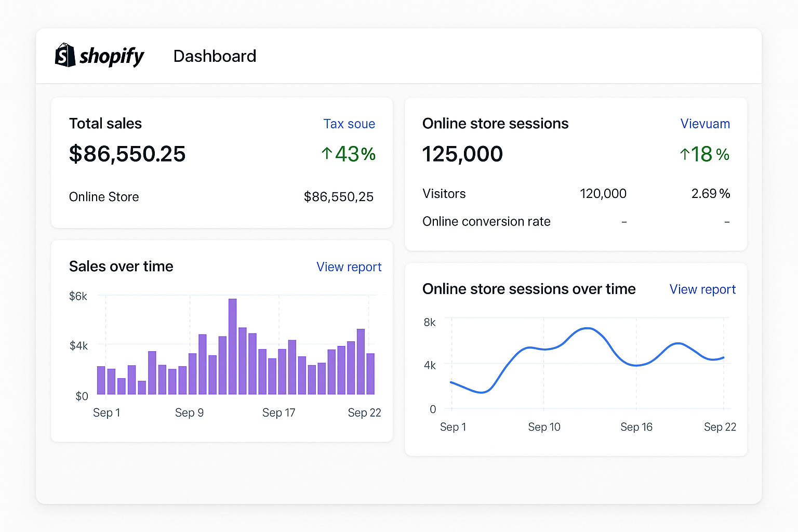Open the Tax soue link

349,124
